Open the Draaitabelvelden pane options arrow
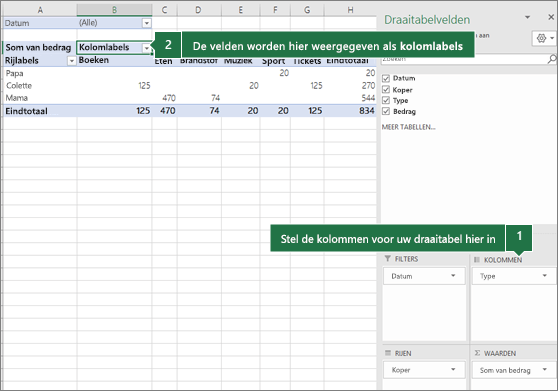 point(527,17)
